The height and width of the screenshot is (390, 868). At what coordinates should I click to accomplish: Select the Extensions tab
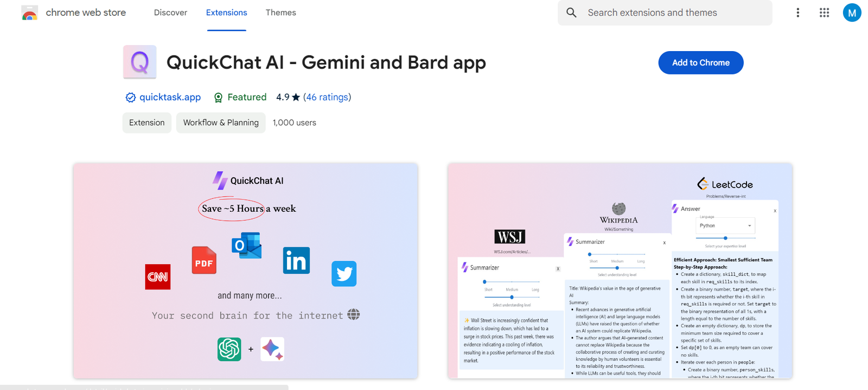click(x=226, y=12)
